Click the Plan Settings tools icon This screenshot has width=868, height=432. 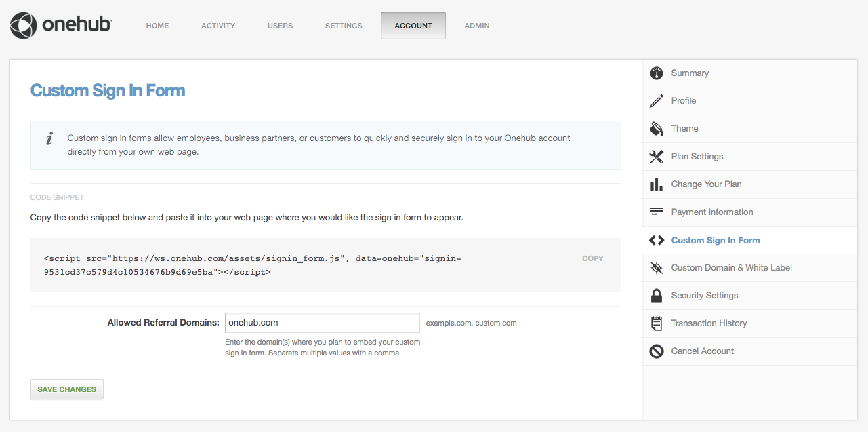(x=656, y=157)
